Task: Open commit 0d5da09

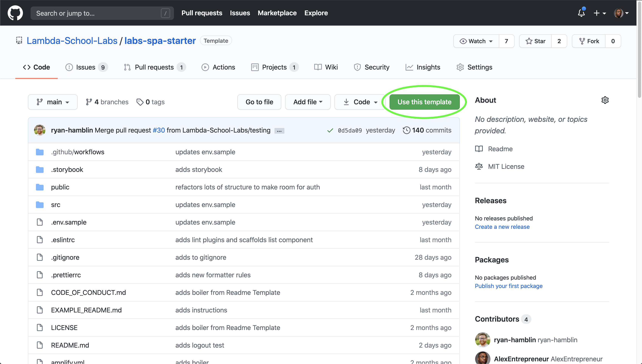Action: coord(350,130)
